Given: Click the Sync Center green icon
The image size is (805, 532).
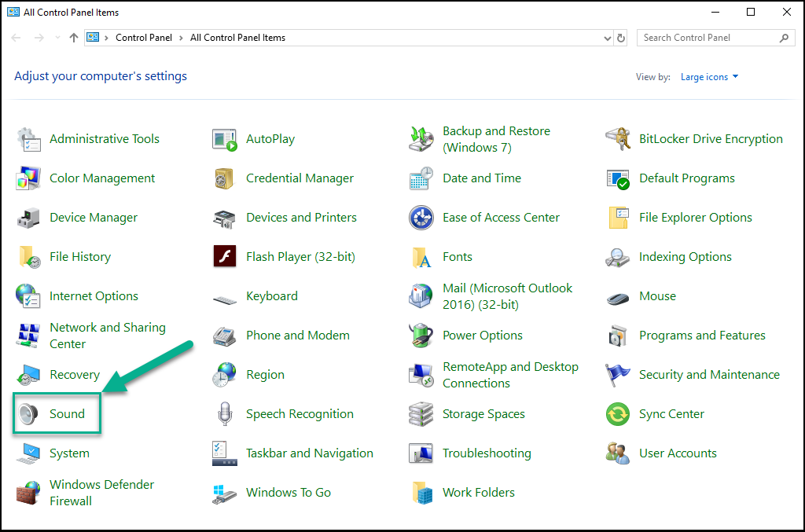Looking at the screenshot, I should tap(618, 414).
